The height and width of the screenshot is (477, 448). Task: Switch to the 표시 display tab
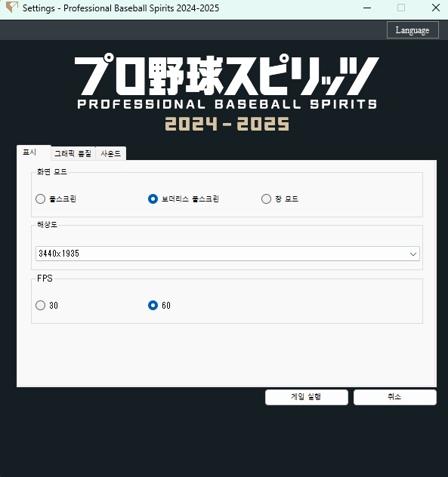[x=33, y=152]
